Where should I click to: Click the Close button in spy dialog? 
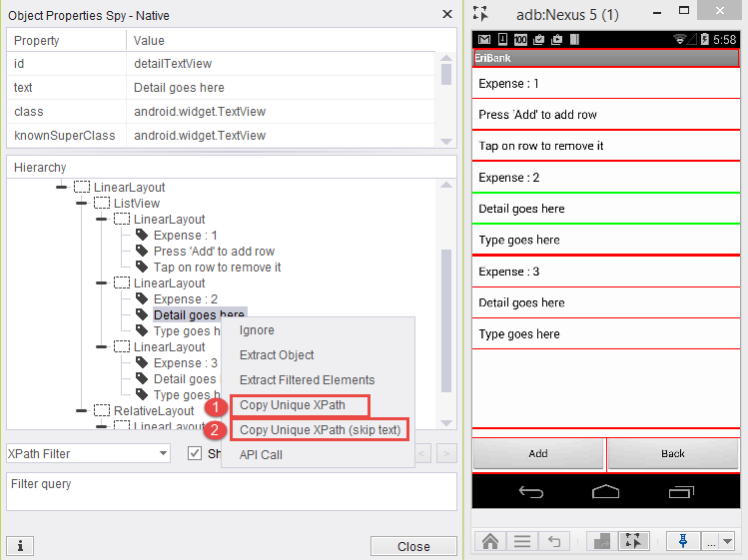pos(412,546)
